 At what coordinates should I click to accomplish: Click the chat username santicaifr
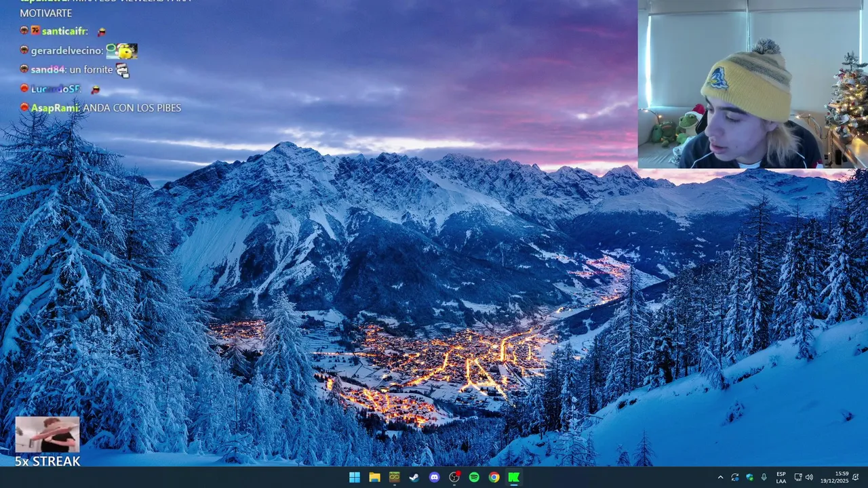tap(65, 31)
